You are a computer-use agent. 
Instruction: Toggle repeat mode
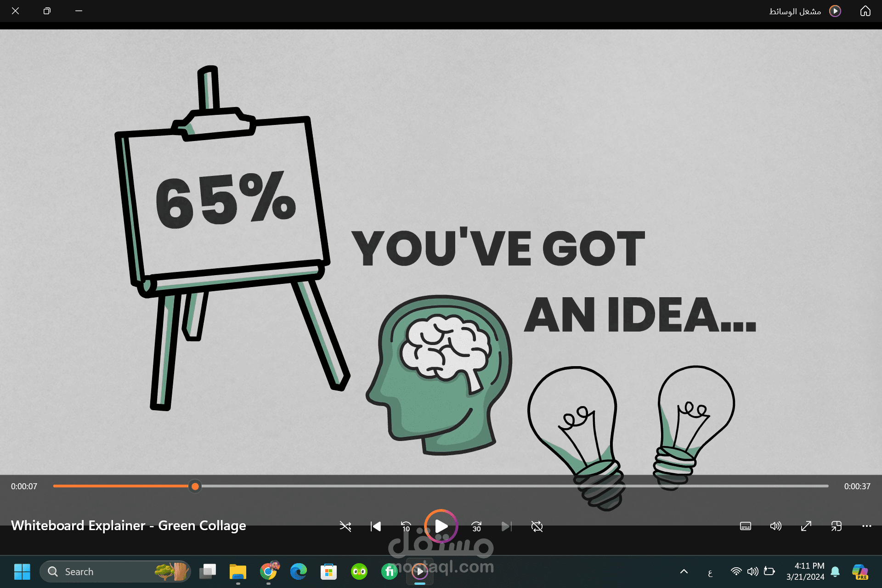pos(537,526)
